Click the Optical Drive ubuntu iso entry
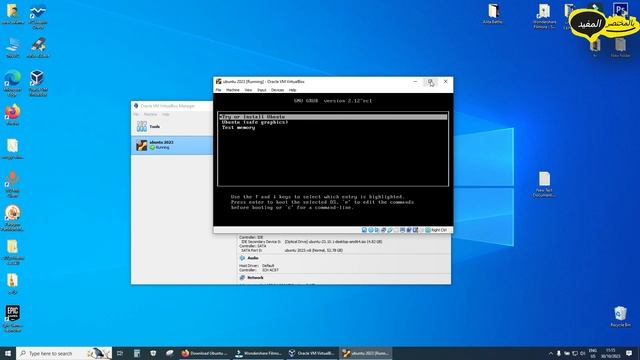The image size is (640, 360). (x=333, y=242)
